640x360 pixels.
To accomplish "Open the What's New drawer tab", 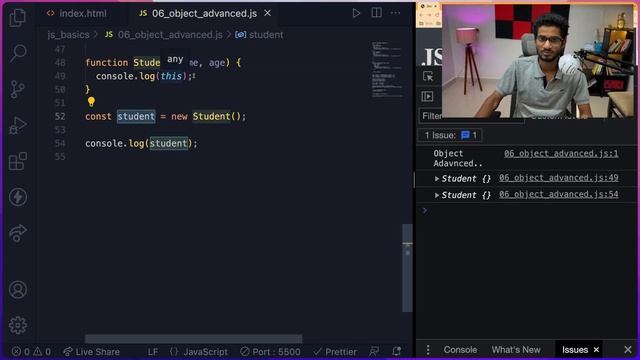I will (x=516, y=350).
